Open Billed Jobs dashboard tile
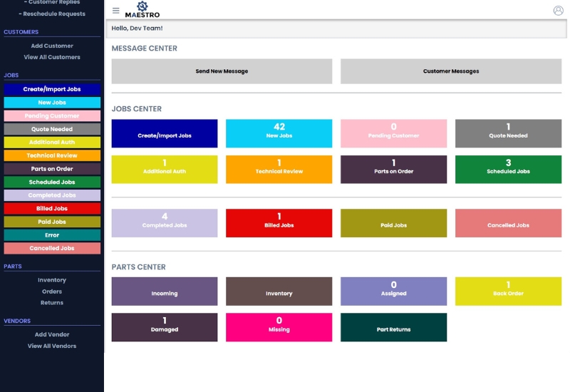The height and width of the screenshot is (392, 570). (279, 223)
